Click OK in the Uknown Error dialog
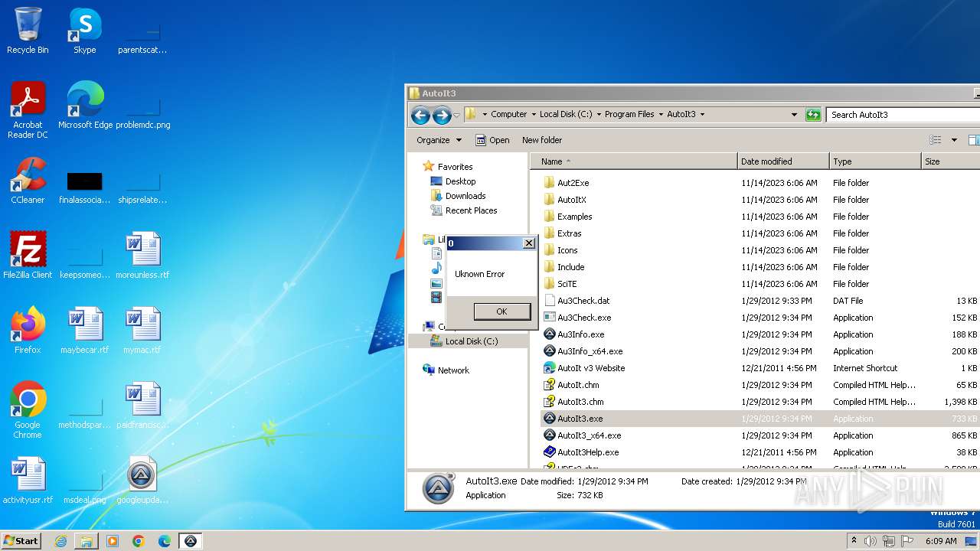 point(501,311)
